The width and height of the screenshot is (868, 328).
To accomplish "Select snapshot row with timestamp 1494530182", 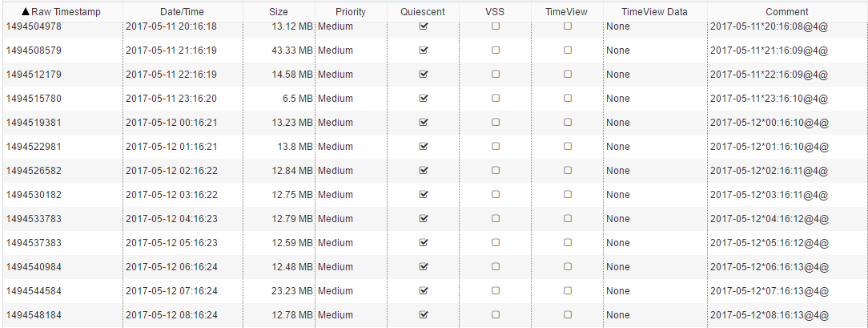I will click(434, 194).
